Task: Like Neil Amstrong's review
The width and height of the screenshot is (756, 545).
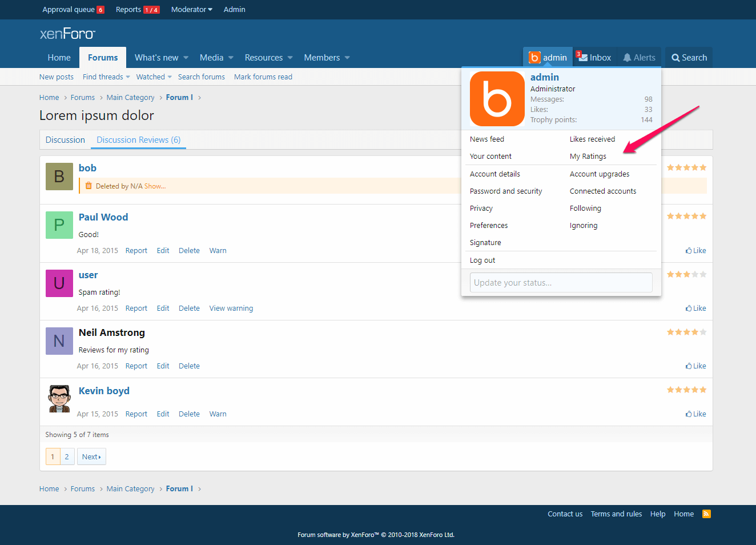Action: [695, 366]
